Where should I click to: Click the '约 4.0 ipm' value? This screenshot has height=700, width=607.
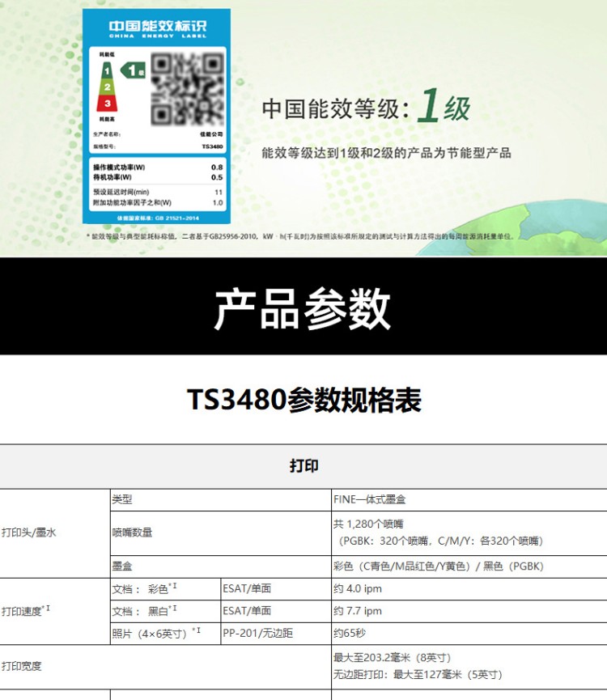pyautogui.click(x=358, y=589)
